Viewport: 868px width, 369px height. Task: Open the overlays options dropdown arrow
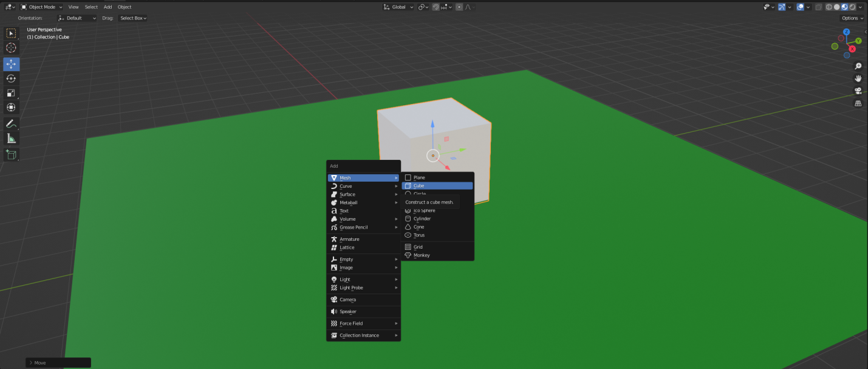(808, 7)
